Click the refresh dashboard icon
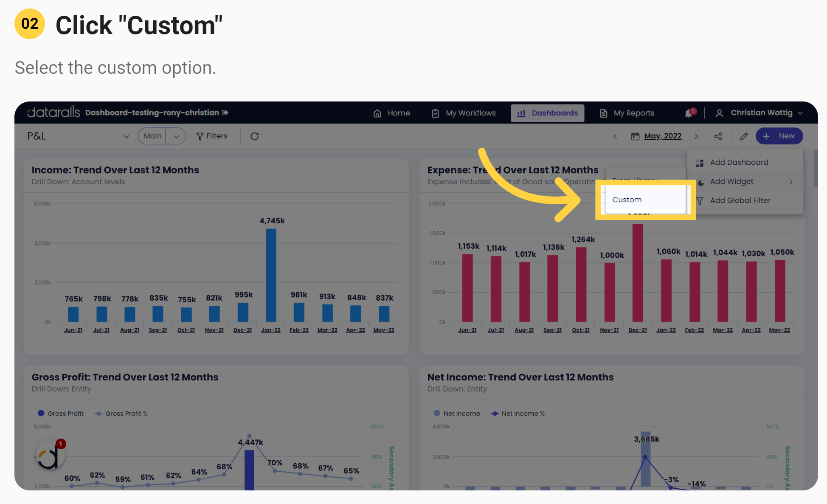The image size is (827, 504). point(255,136)
